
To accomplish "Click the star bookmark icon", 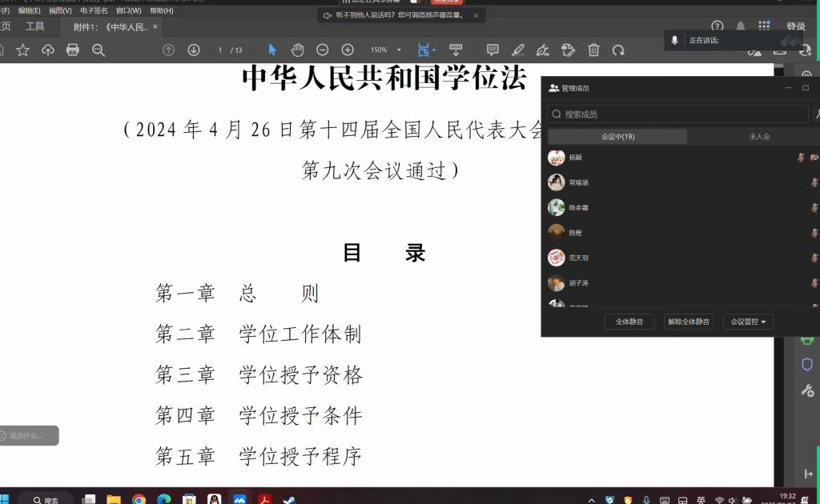I will coord(22,50).
